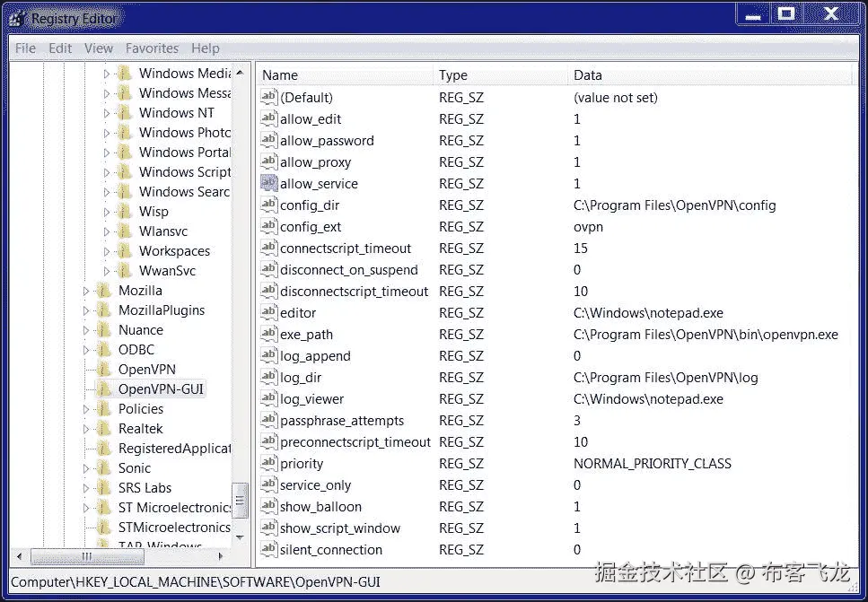Click the string icon beside silent_connection

269,549
